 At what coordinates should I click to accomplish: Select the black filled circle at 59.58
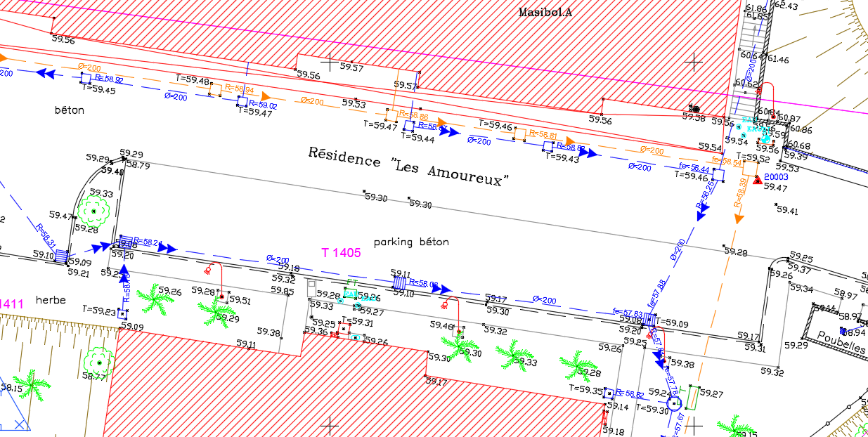[694, 109]
